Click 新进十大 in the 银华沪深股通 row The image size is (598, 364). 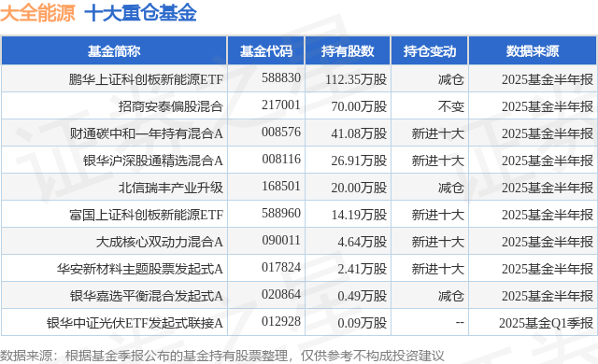(438, 161)
